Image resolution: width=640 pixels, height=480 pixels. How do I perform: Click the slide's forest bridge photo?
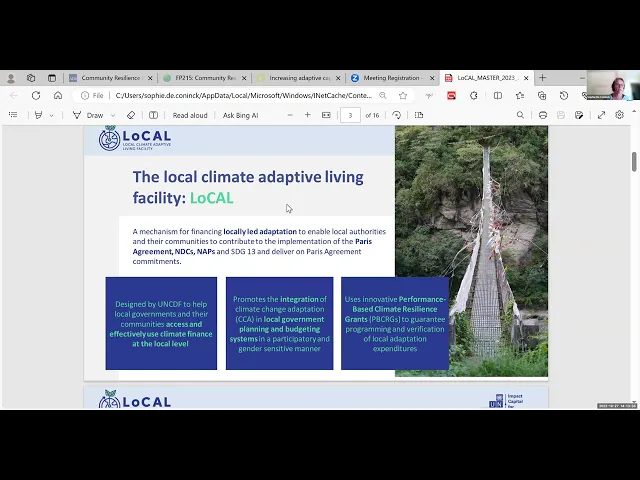pos(471,251)
